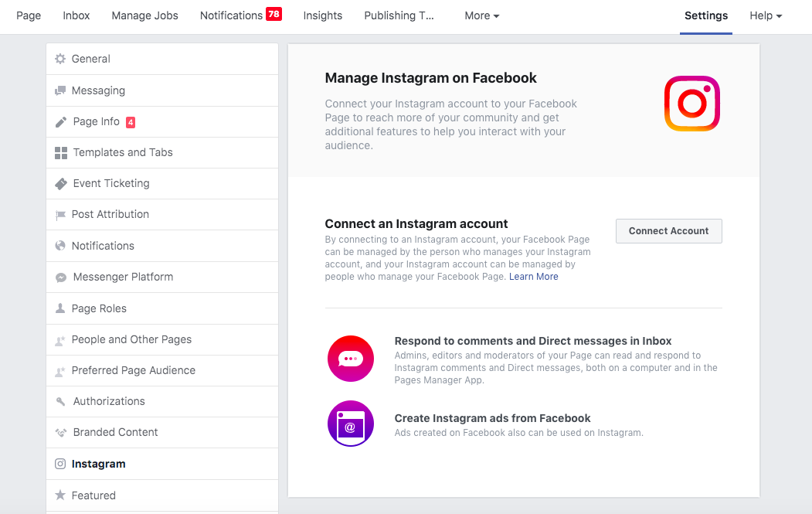Follow the Learn More link
This screenshot has width=812, height=514.
pyautogui.click(x=533, y=277)
